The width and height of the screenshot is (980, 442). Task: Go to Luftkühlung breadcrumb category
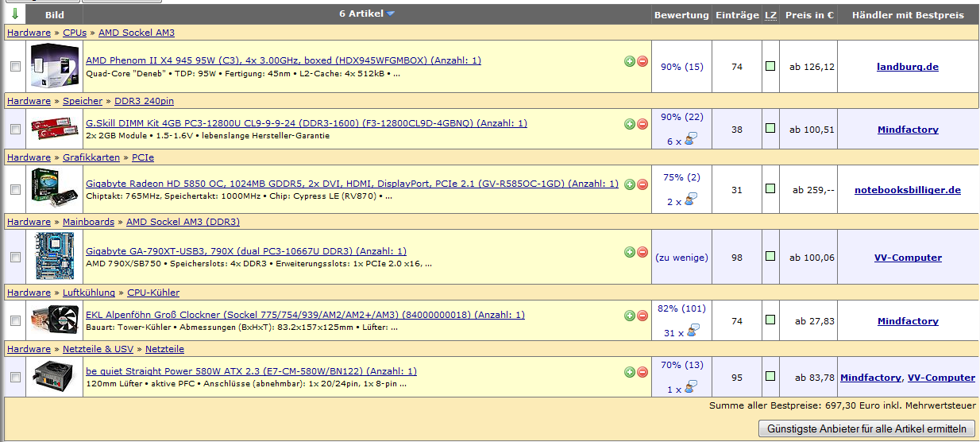89,293
